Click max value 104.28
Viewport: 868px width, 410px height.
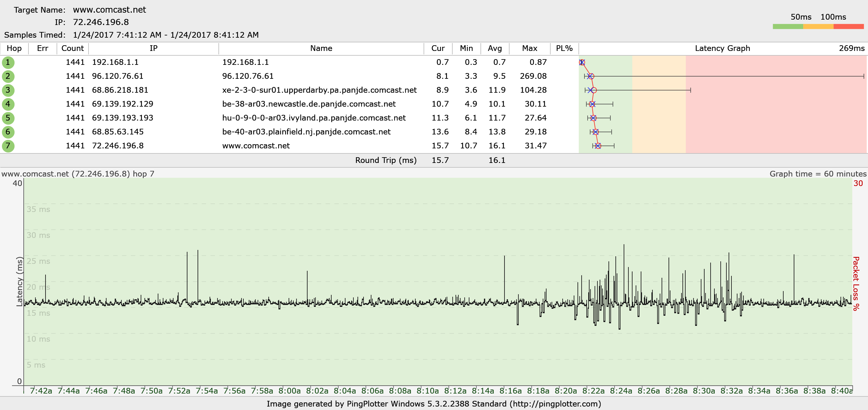[x=533, y=90]
